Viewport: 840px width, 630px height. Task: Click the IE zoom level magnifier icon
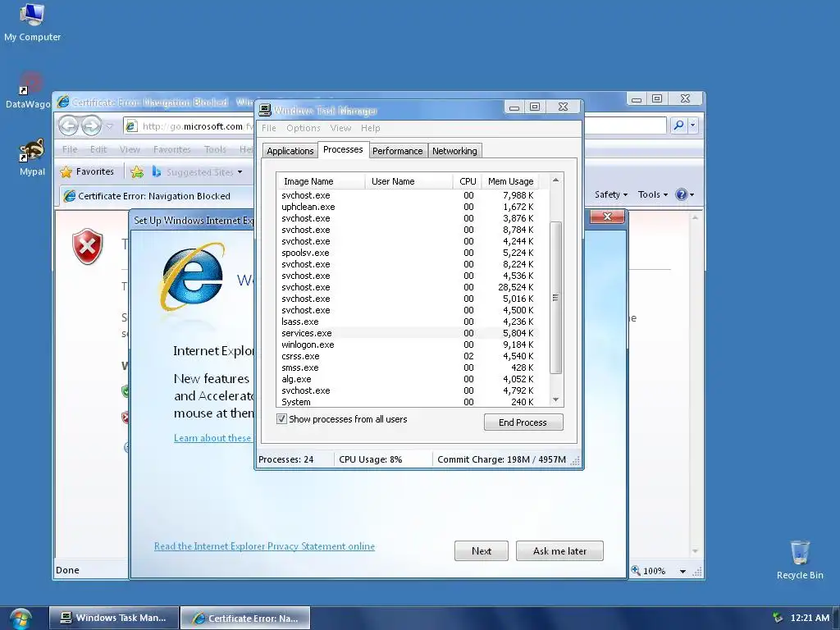click(x=636, y=571)
